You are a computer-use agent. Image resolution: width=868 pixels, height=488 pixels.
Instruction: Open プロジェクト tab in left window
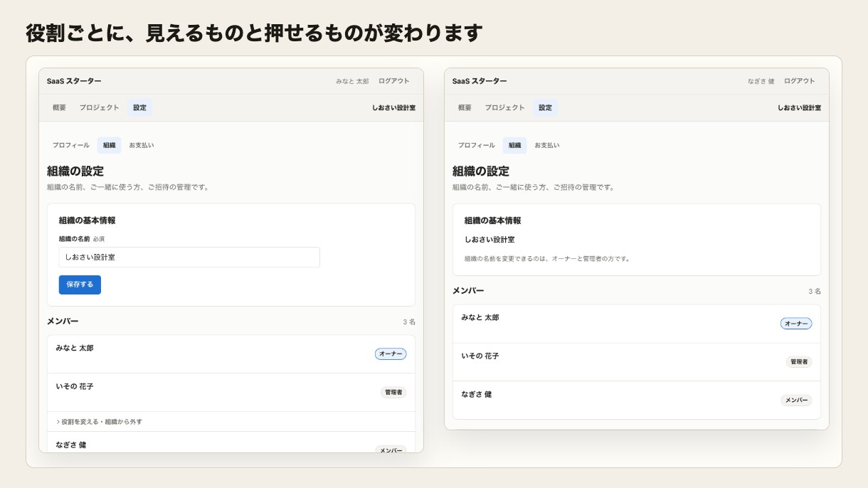[99, 108]
